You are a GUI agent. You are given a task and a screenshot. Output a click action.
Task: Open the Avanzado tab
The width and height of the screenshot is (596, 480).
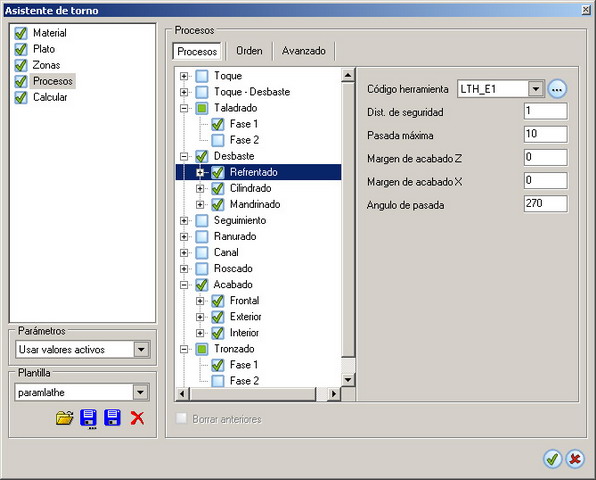[304, 51]
